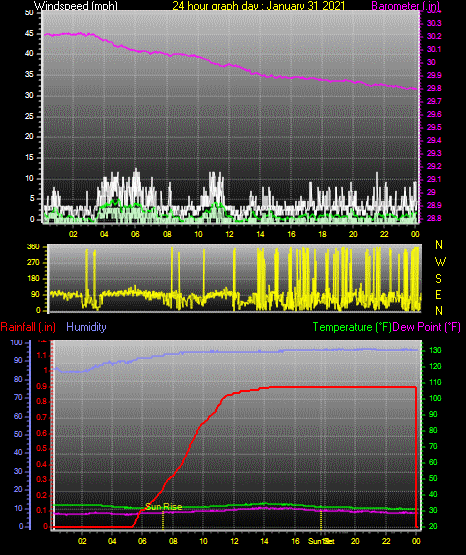Click the barometer scale value 29.4

coord(434,141)
